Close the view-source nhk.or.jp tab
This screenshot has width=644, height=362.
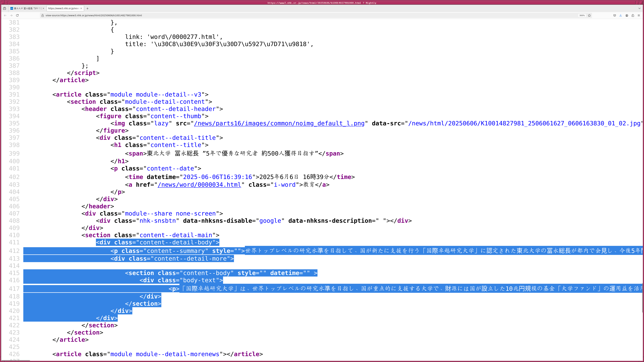(x=81, y=8)
